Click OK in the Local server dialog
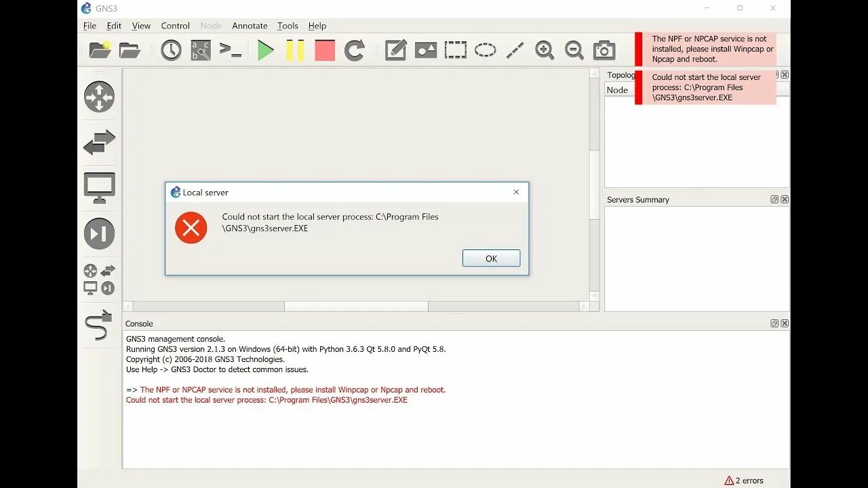 point(491,258)
